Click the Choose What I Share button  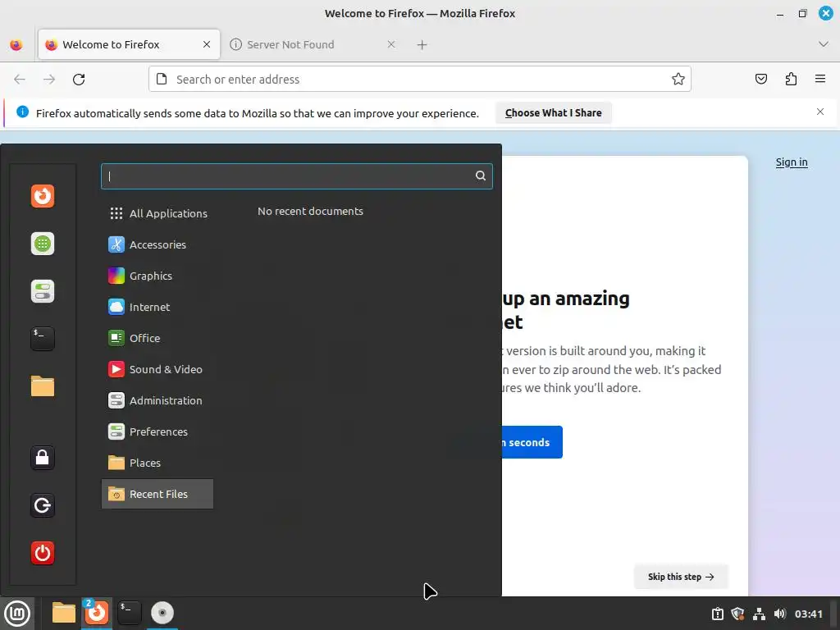[554, 113]
